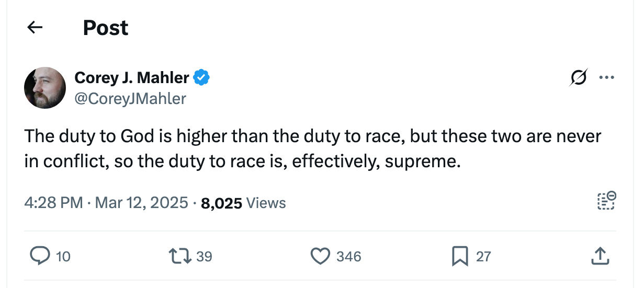The image size is (644, 288).
Task: Click the repost count of 39
Action: coord(204,256)
